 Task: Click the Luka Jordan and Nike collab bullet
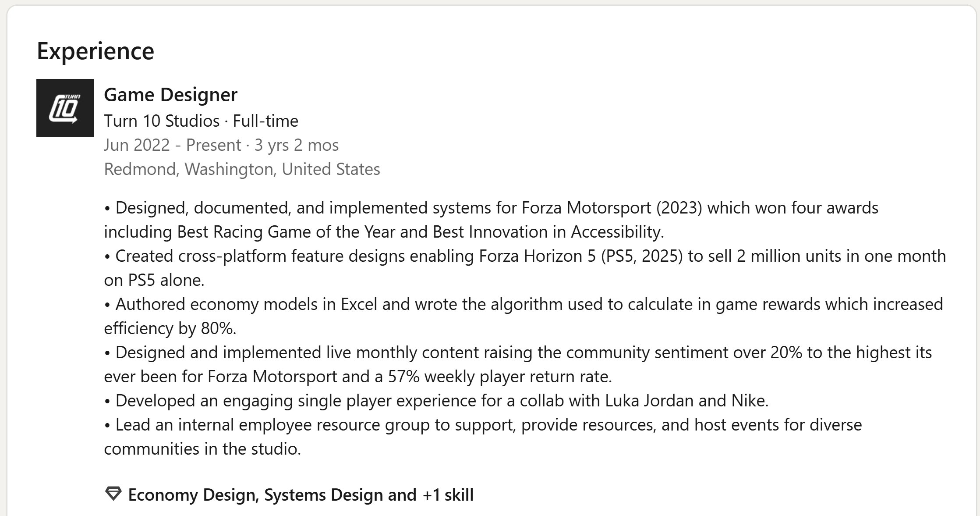point(436,401)
